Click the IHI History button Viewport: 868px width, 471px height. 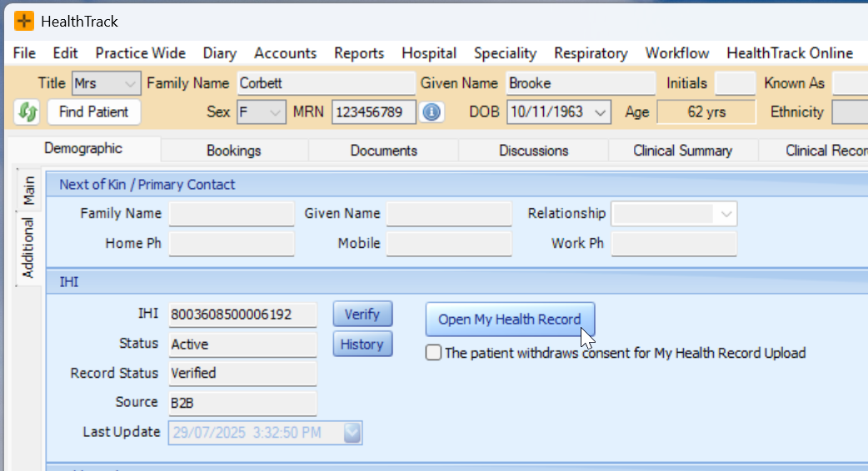362,344
